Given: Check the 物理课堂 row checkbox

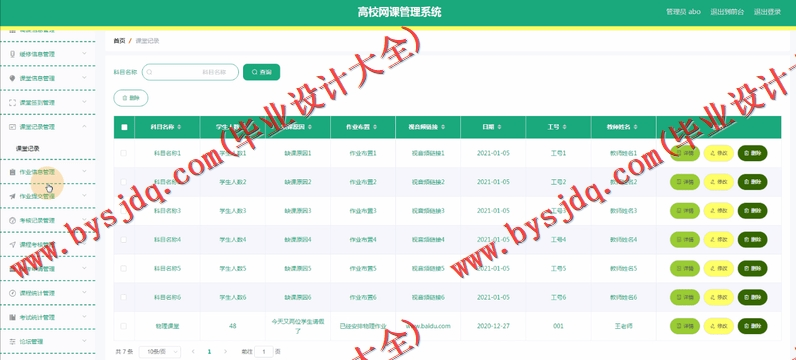Looking at the screenshot, I should coord(124,326).
